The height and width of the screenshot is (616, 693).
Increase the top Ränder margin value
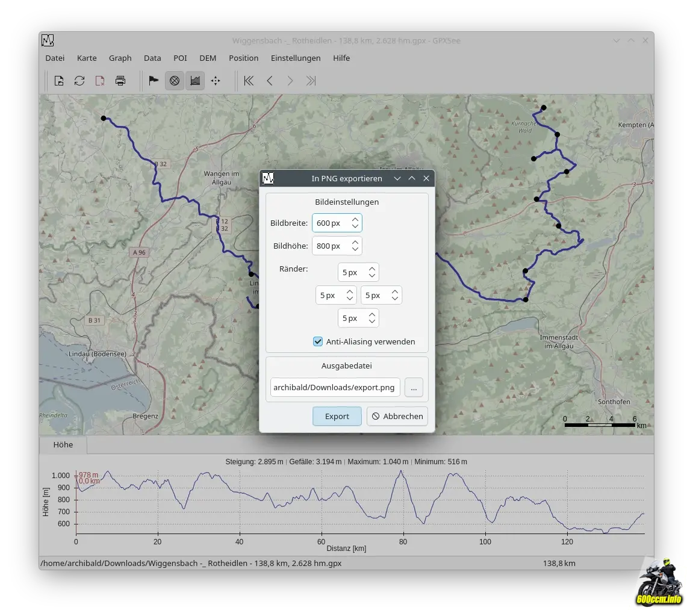point(372,269)
